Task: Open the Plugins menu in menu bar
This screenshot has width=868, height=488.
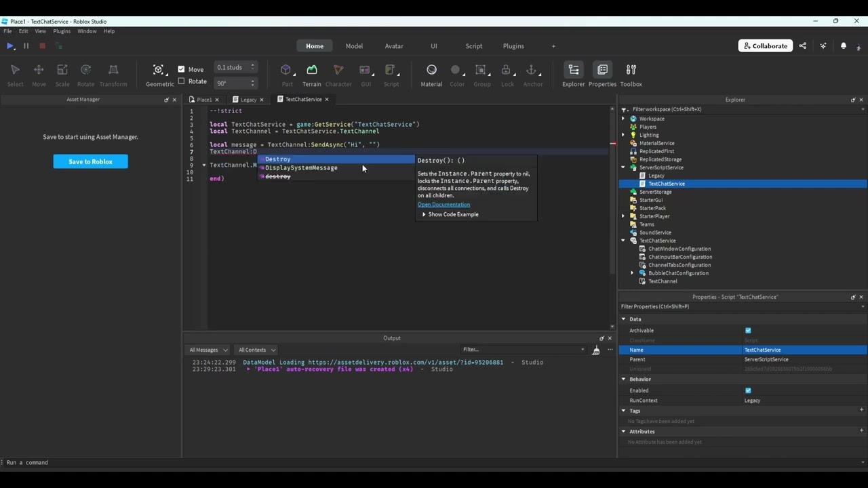Action: click(x=62, y=31)
